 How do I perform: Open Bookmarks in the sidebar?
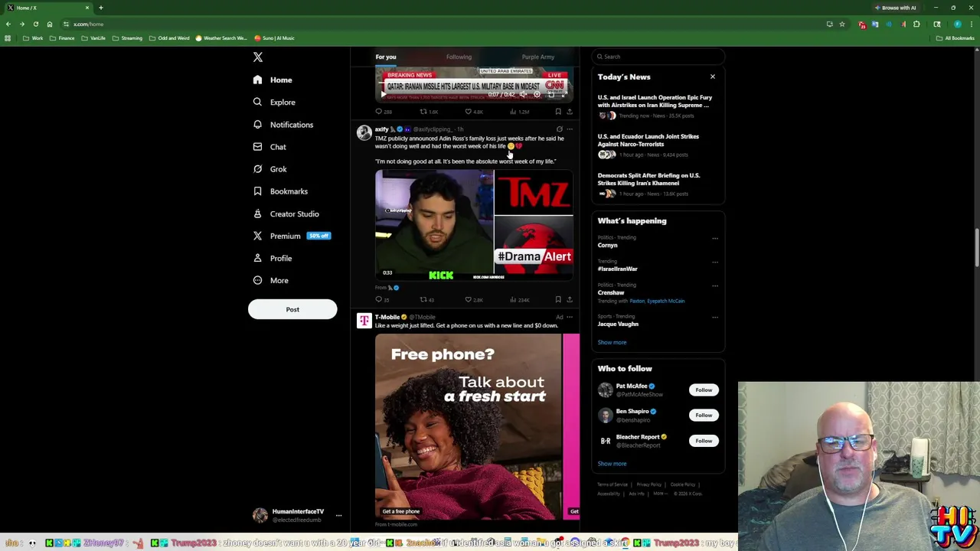point(280,191)
